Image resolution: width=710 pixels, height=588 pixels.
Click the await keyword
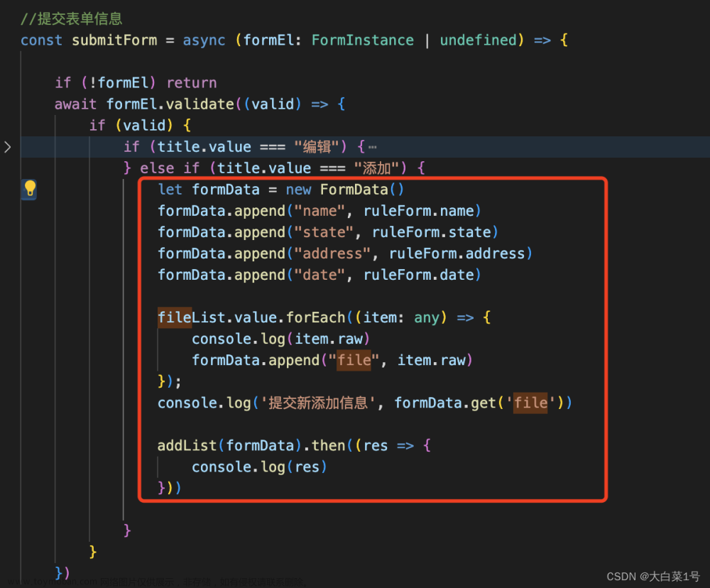point(76,104)
